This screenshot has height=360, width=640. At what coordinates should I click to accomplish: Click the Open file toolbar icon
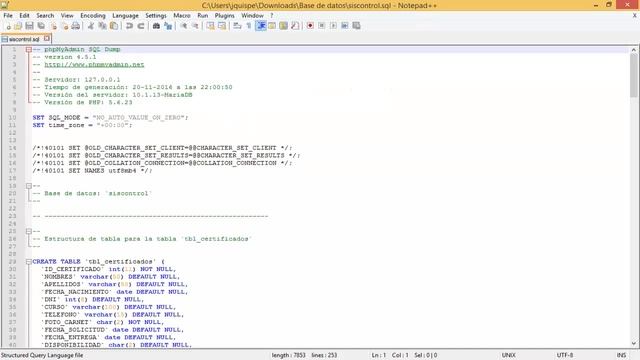(18, 26)
